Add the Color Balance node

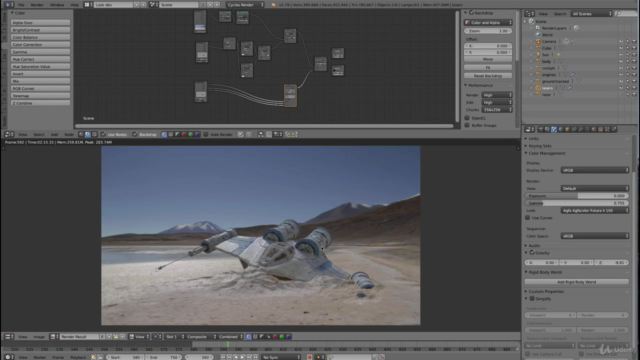point(40,37)
